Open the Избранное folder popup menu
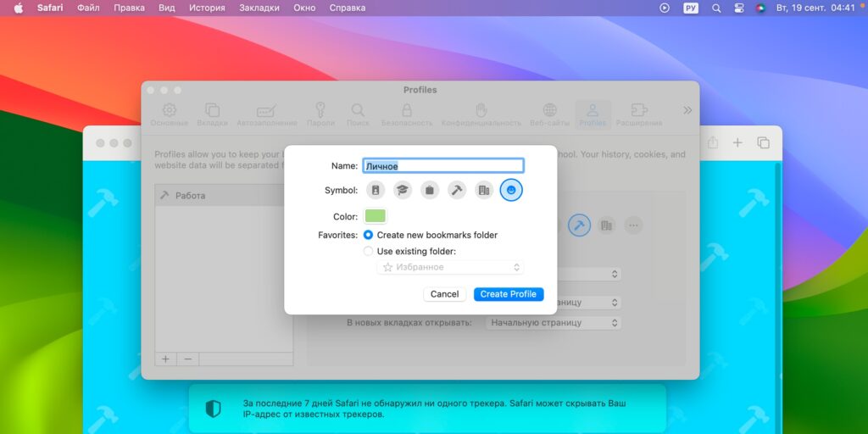The width and height of the screenshot is (868, 434). tap(450, 267)
